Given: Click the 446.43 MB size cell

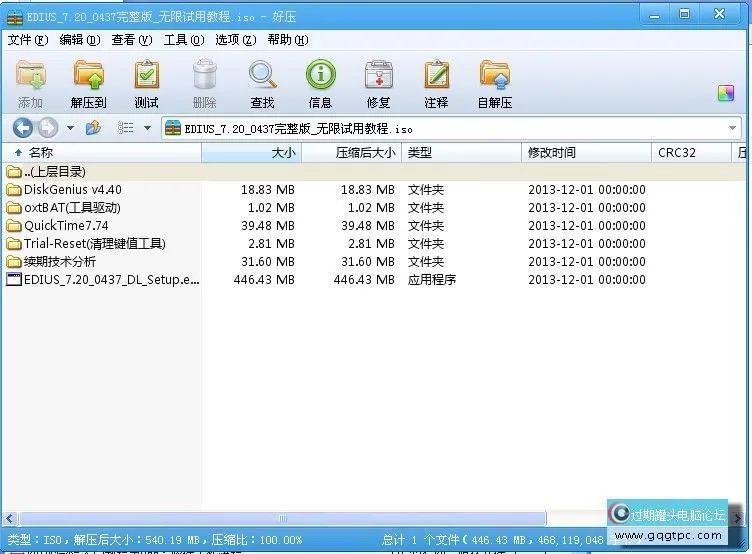Looking at the screenshot, I should (264, 280).
